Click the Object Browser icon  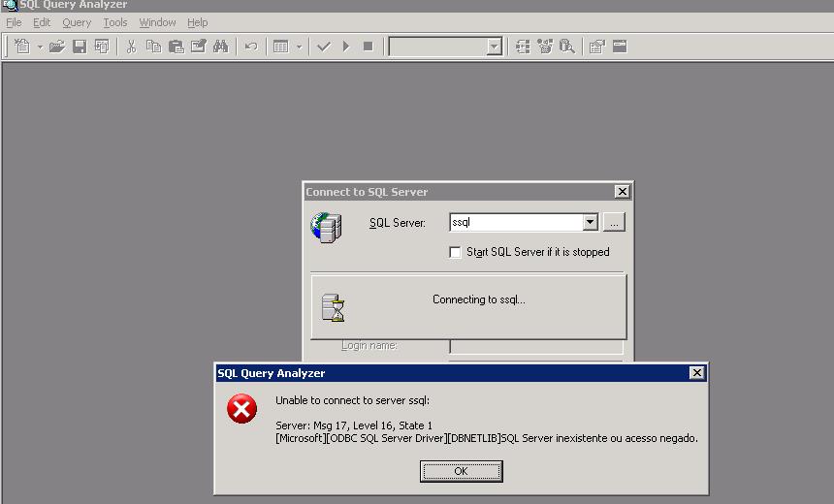(545, 47)
